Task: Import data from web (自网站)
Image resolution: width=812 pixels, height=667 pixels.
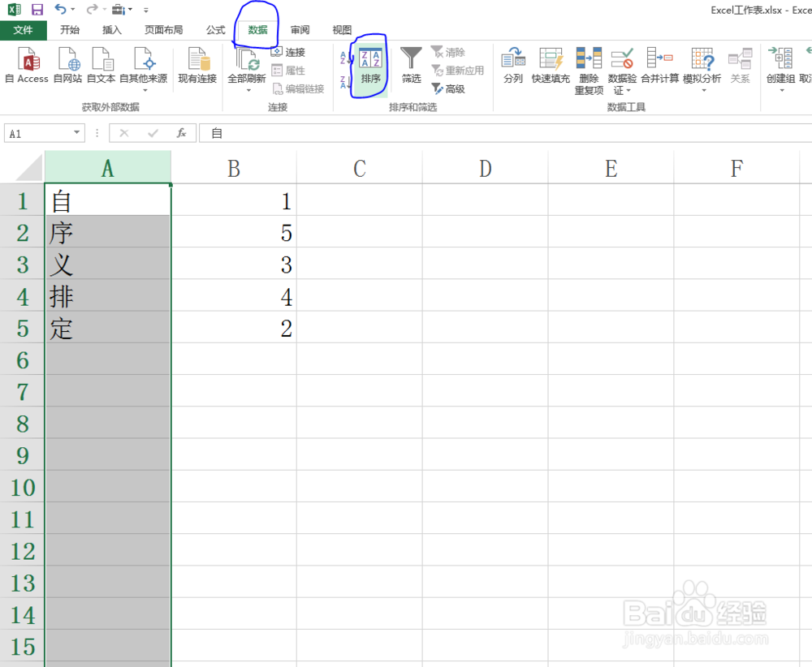Action: pyautogui.click(x=68, y=65)
